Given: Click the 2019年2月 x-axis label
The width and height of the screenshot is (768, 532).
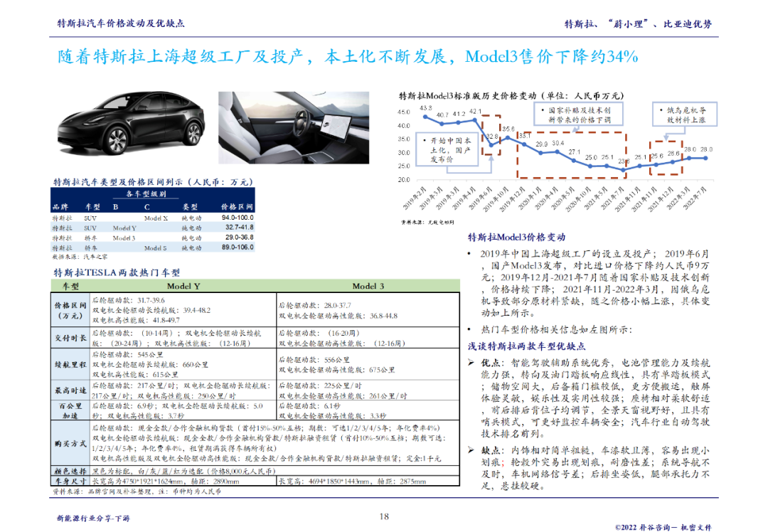Looking at the screenshot, I should (x=415, y=198).
